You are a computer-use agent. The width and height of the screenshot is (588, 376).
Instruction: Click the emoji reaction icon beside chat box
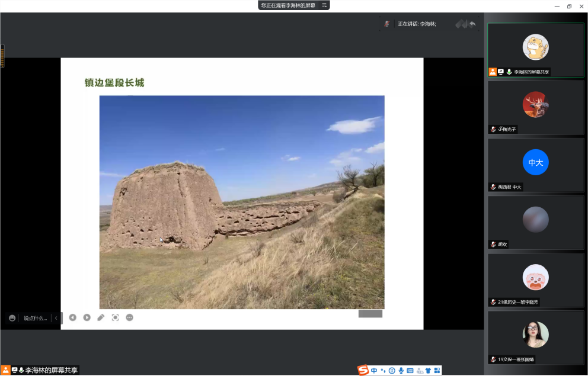(x=12, y=318)
